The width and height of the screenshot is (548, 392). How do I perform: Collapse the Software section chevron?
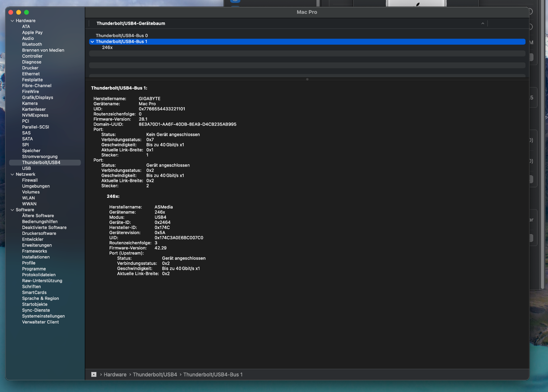[12, 210]
